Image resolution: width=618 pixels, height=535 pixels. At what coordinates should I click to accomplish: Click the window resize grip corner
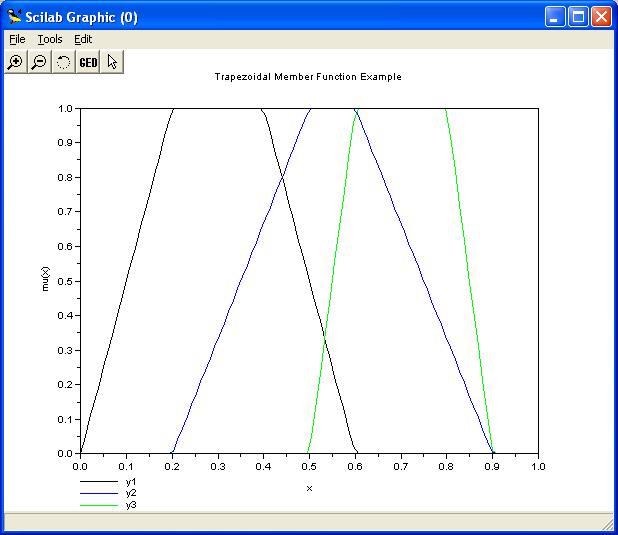tap(608, 524)
